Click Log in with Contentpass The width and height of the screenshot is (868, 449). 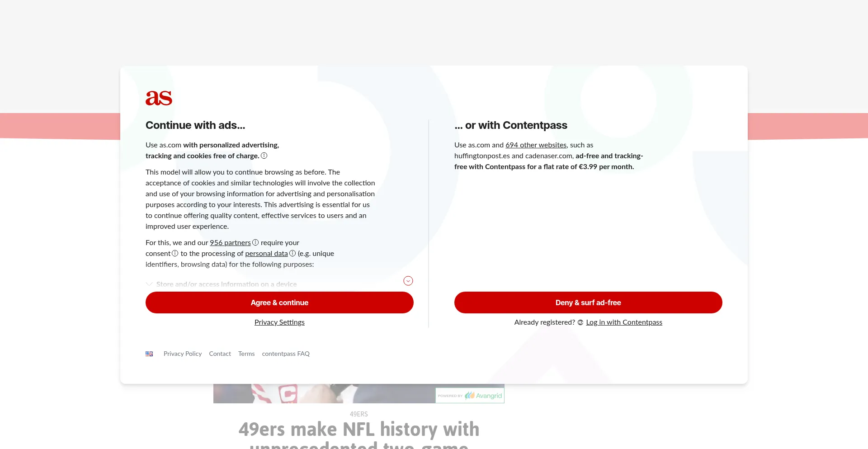click(x=624, y=322)
